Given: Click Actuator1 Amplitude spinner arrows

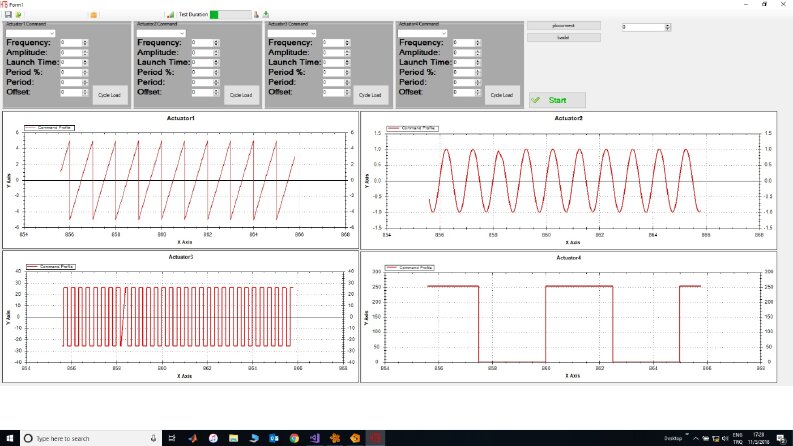Looking at the screenshot, I should (x=85, y=53).
